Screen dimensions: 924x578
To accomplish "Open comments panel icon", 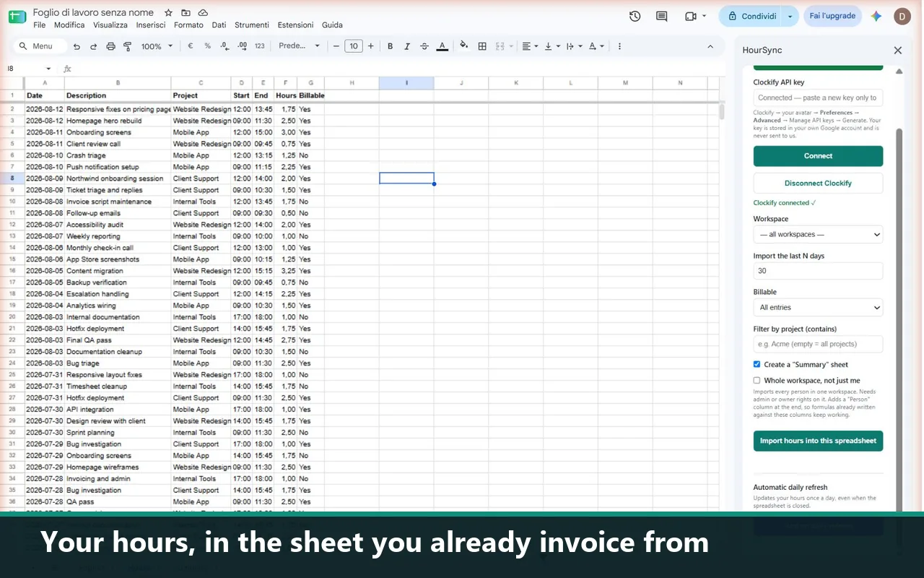I will 661,16.
